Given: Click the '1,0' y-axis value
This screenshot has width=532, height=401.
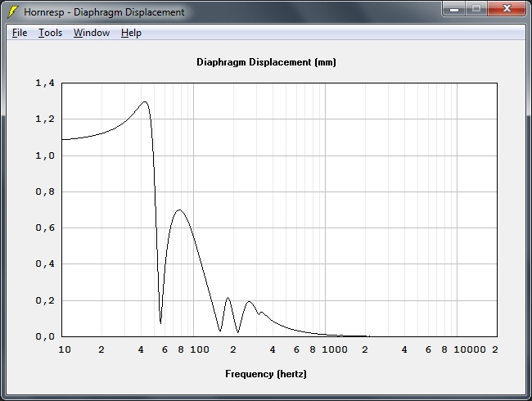Looking at the screenshot, I should [45, 155].
